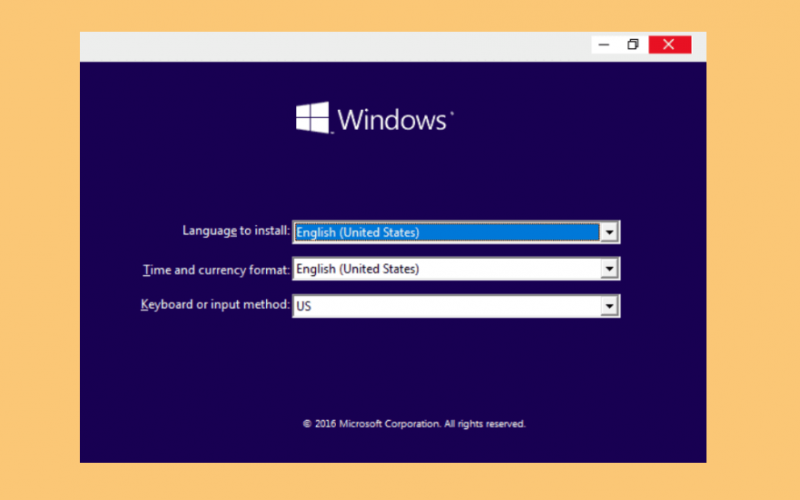Restore down the setup window
The image size is (800, 500).
point(633,45)
